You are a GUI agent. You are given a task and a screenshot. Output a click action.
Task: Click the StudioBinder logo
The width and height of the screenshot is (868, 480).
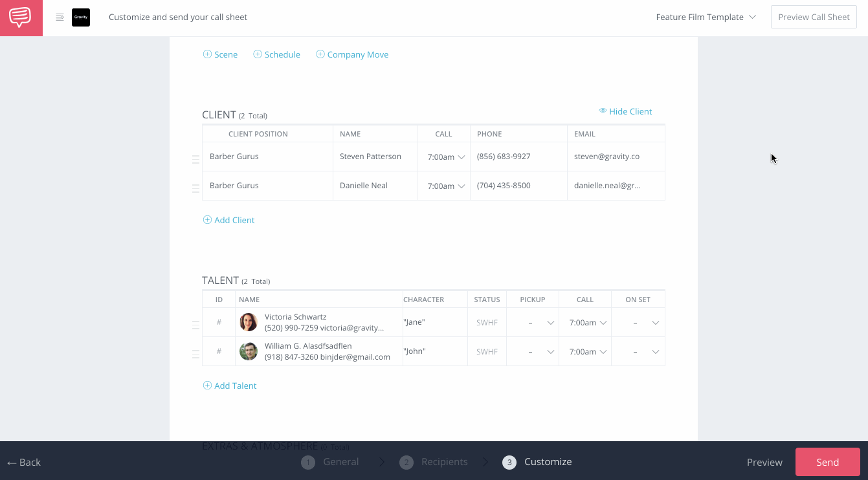[x=21, y=17]
